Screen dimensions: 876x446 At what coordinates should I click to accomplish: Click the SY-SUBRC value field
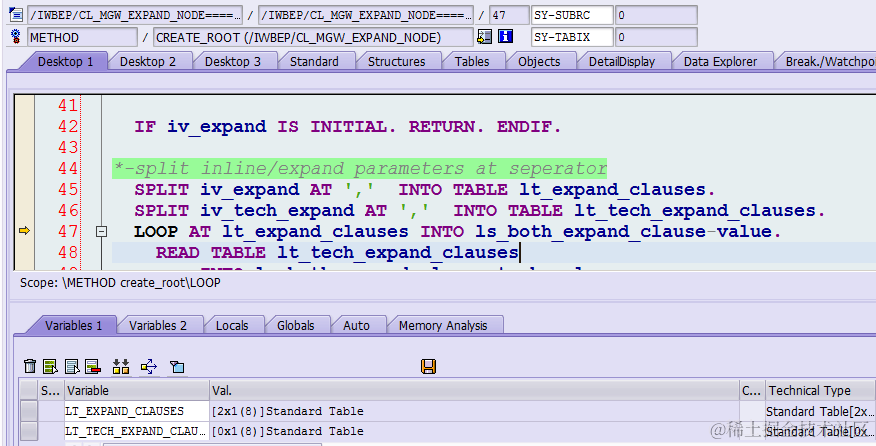pyautogui.click(x=656, y=15)
